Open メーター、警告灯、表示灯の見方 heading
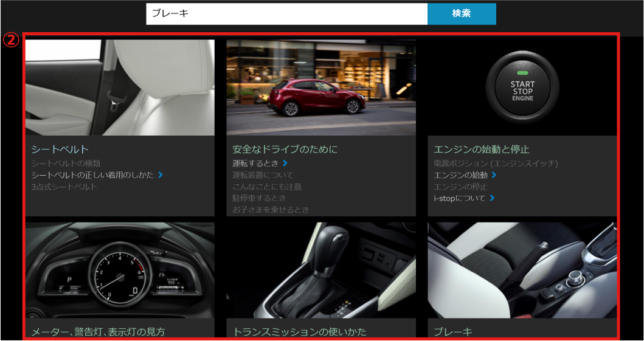The height and width of the screenshot is (341, 644). 98,332
